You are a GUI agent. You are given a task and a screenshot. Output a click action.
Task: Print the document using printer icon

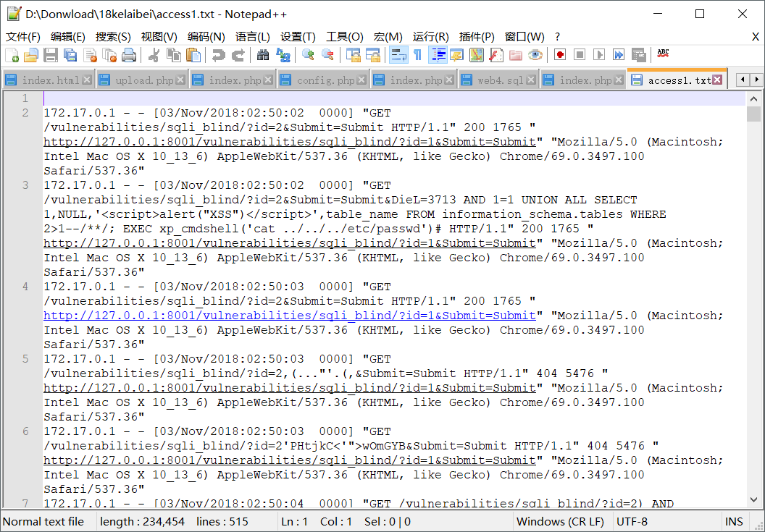129,55
